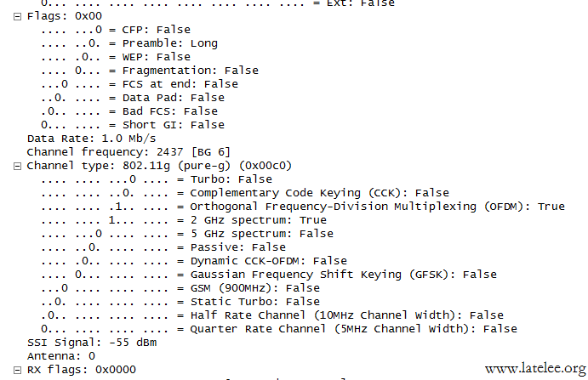Select the Channel frequency: 2437 row
This screenshot has width=588, height=380.
[x=128, y=152]
